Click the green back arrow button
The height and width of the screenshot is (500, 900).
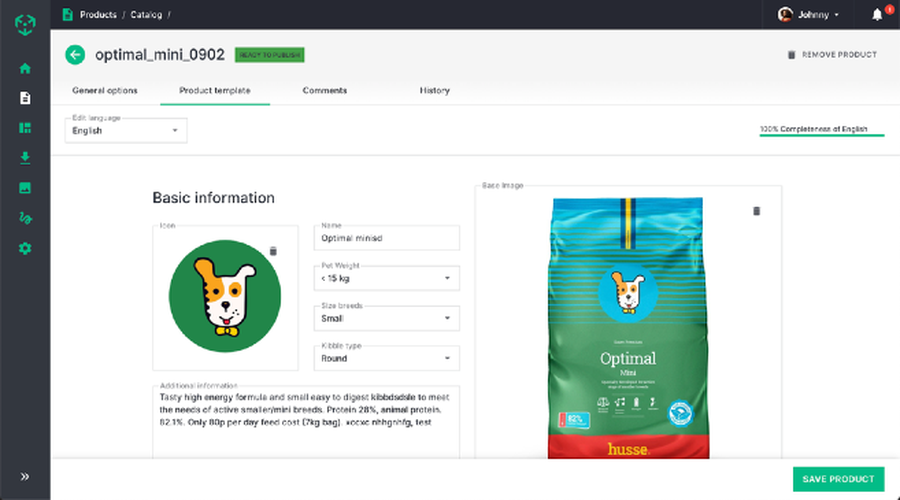pos(75,55)
